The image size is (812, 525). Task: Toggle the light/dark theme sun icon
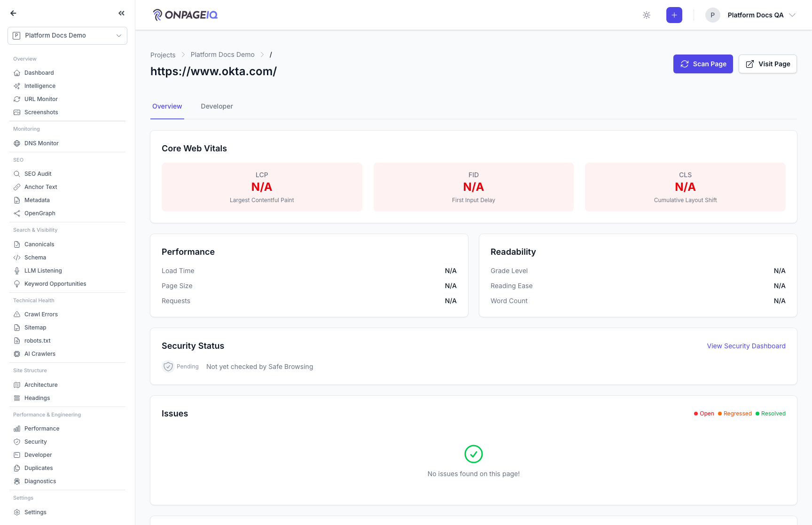click(x=647, y=15)
